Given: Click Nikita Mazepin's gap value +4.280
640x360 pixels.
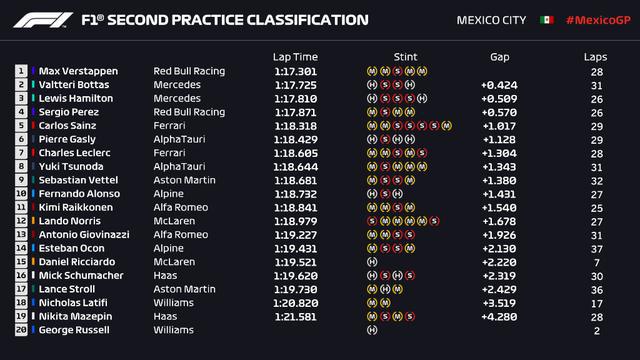Looking at the screenshot, I should 499,317.
